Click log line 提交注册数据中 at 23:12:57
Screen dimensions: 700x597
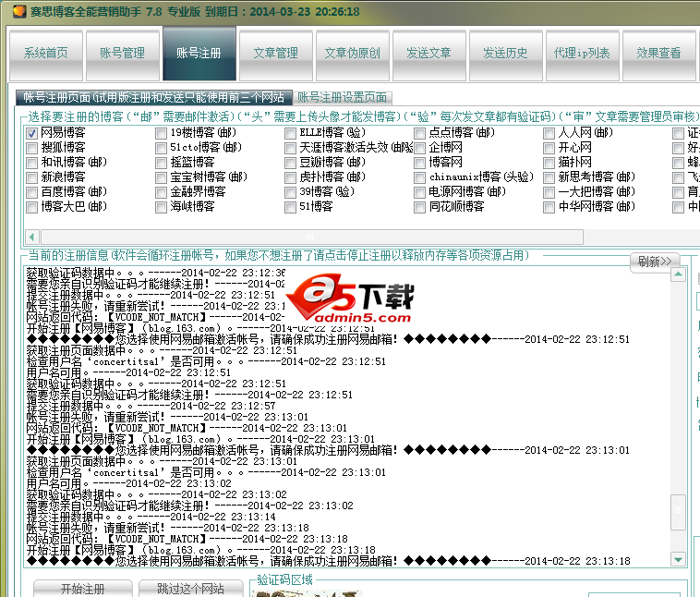(151, 406)
